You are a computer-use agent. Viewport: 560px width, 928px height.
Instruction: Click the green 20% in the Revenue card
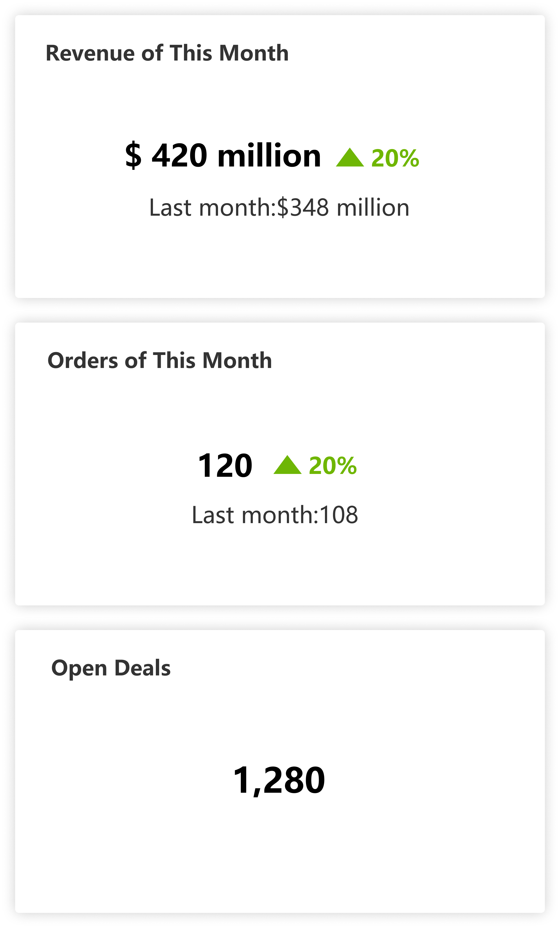point(395,158)
